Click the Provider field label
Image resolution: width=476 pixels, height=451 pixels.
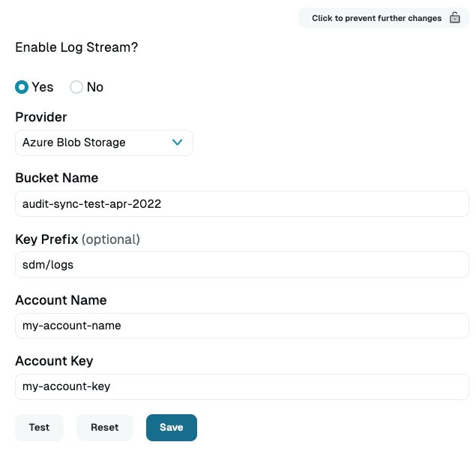[x=41, y=117]
